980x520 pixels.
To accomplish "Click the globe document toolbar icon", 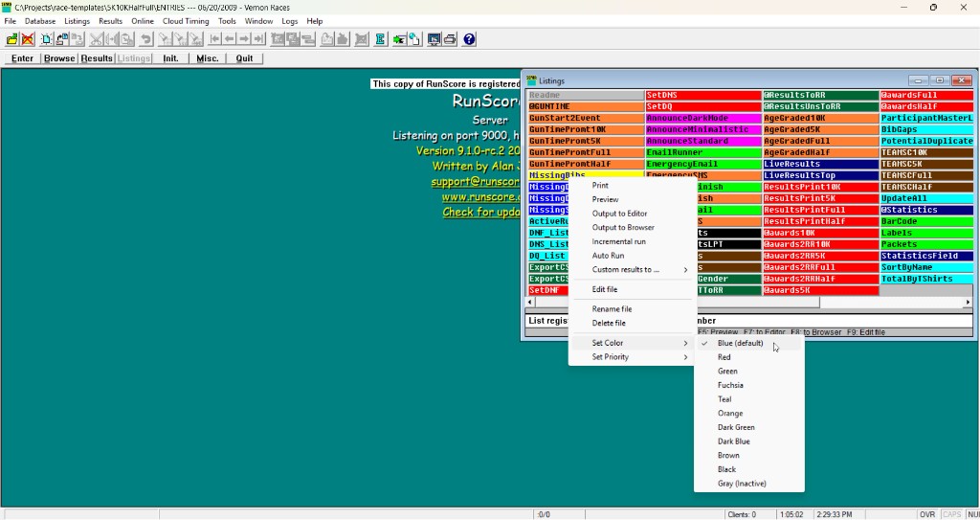I will pos(414,39).
